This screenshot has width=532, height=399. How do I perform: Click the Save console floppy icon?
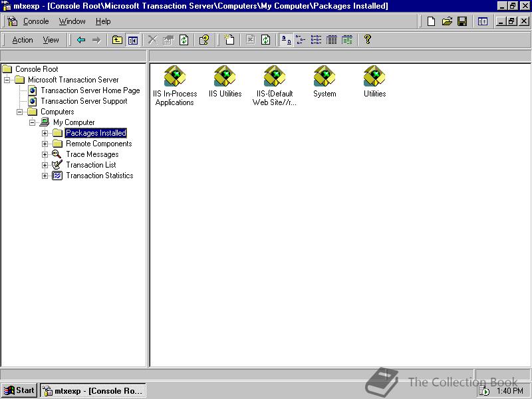[462, 21]
